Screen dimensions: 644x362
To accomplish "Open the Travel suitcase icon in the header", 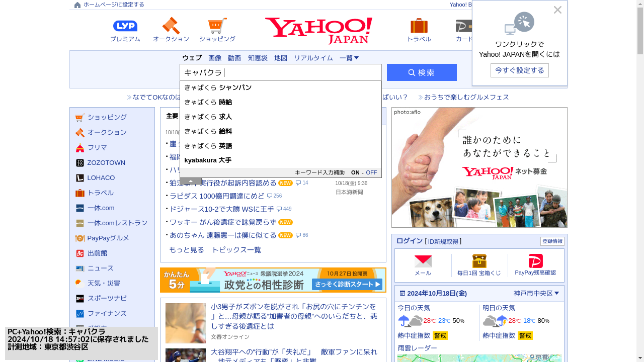I will click(419, 26).
